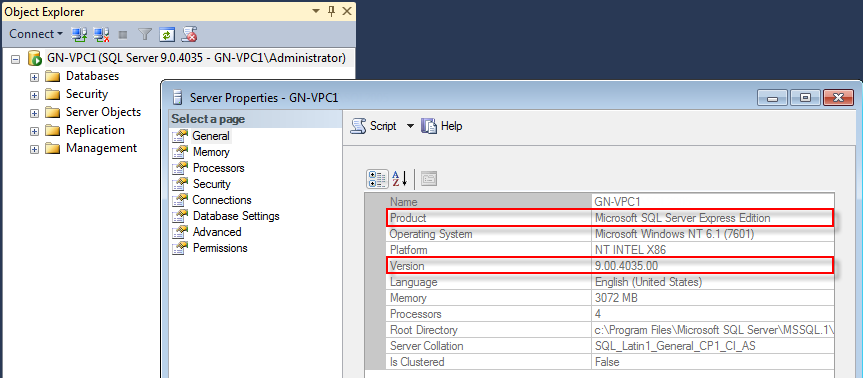Select the Server Objects tree item
The image size is (863, 378).
(103, 112)
